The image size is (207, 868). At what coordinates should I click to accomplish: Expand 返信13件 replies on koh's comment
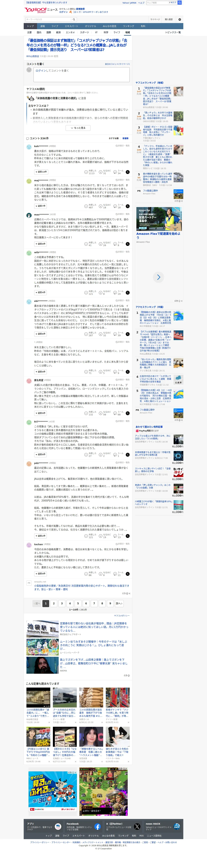tap(41, 172)
